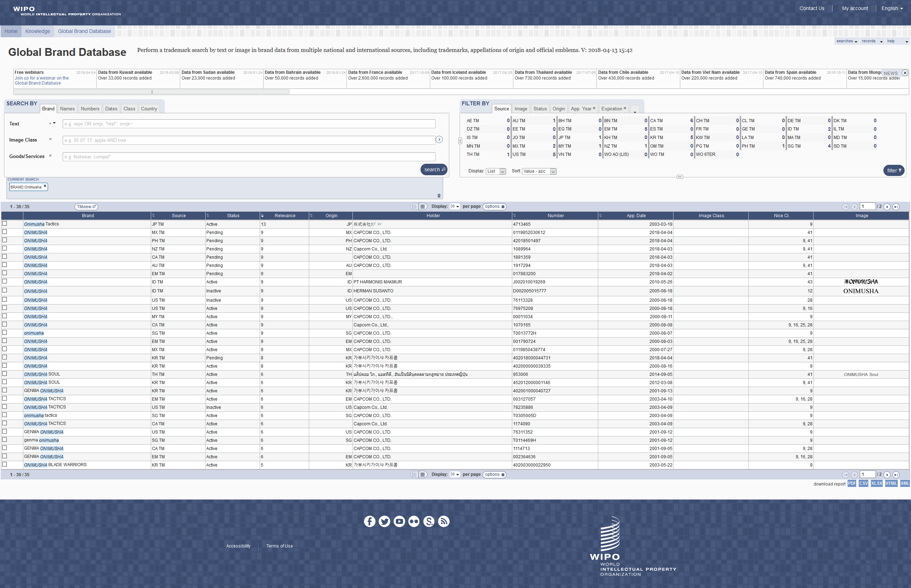The width and height of the screenshot is (911, 588).
Task: Open the records dropdown menu
Action: [872, 41]
